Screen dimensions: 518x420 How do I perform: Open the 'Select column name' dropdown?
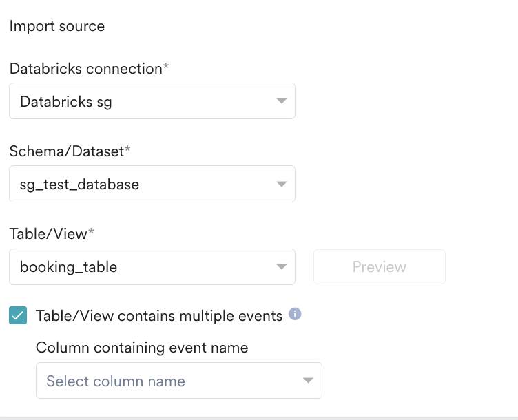(178, 381)
